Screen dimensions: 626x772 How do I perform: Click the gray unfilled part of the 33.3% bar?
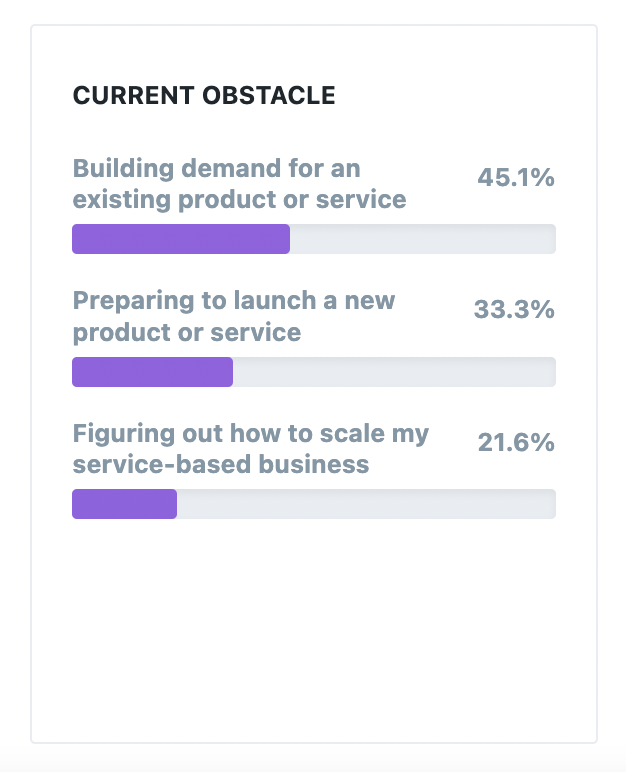394,372
